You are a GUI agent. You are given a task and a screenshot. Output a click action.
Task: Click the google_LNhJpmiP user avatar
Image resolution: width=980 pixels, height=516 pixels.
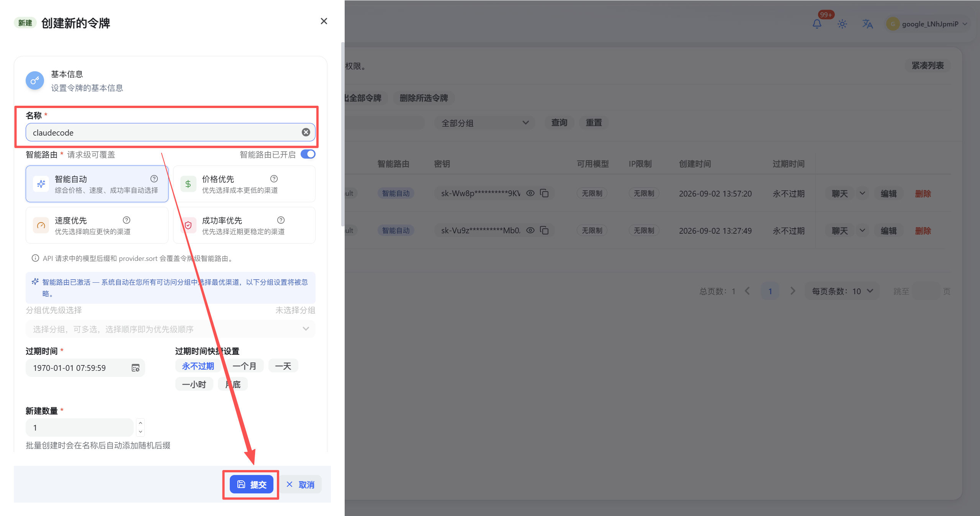[893, 24]
